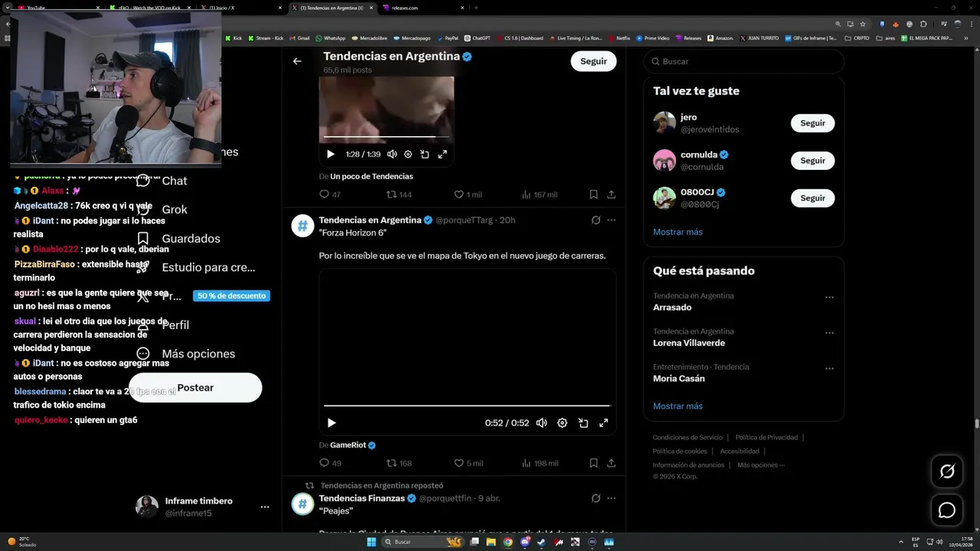The height and width of the screenshot is (551, 980).
Task: Go back using the arrow beside Tendencias en Argentina
Action: (297, 61)
